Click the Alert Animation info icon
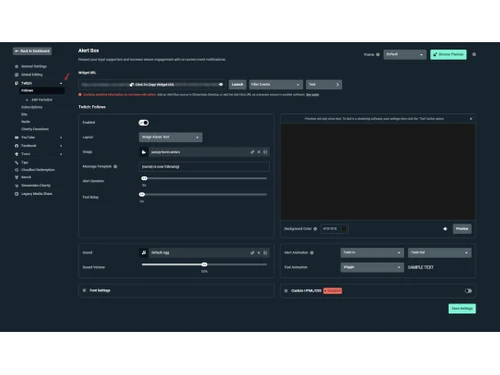Image resolution: width=500 pixels, height=375 pixels. pyautogui.click(x=312, y=253)
